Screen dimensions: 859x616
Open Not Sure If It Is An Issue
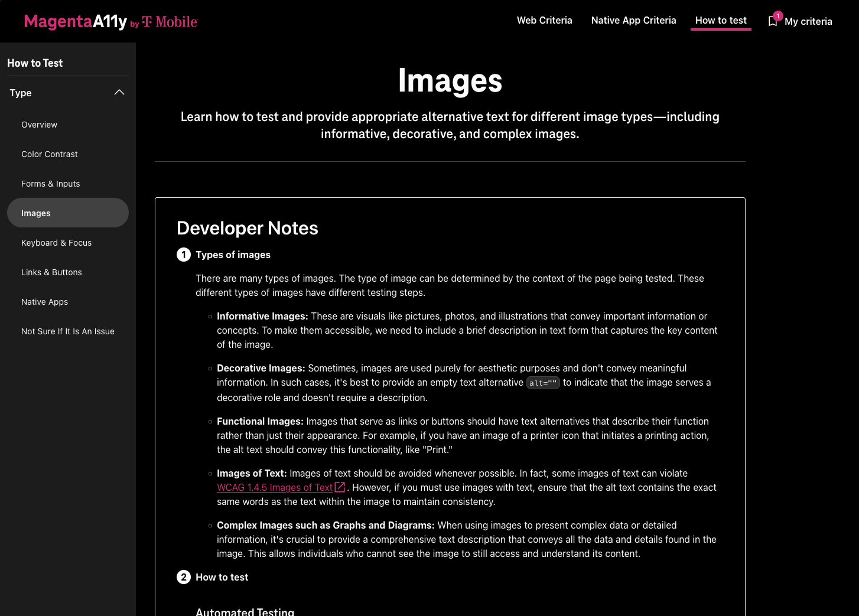click(68, 331)
